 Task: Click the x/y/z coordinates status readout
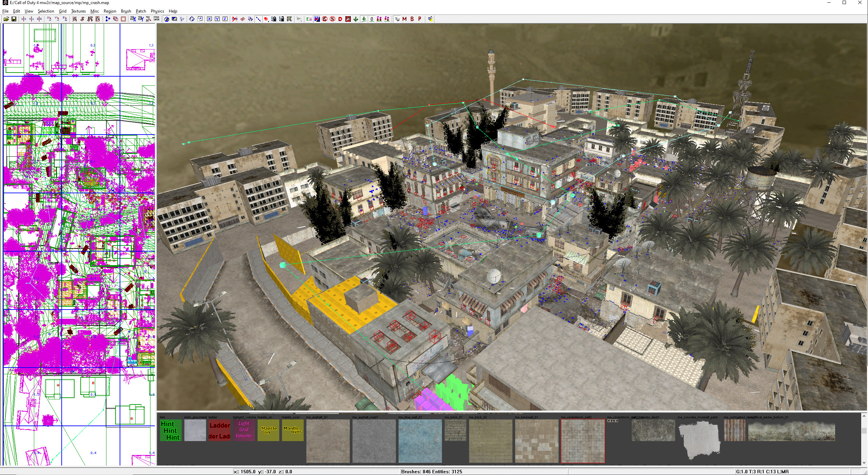click(x=263, y=472)
